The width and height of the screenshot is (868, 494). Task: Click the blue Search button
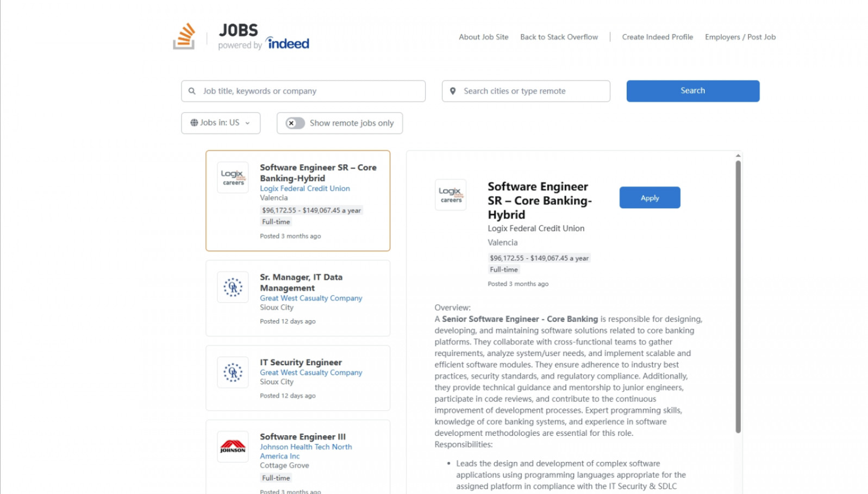[x=693, y=91]
